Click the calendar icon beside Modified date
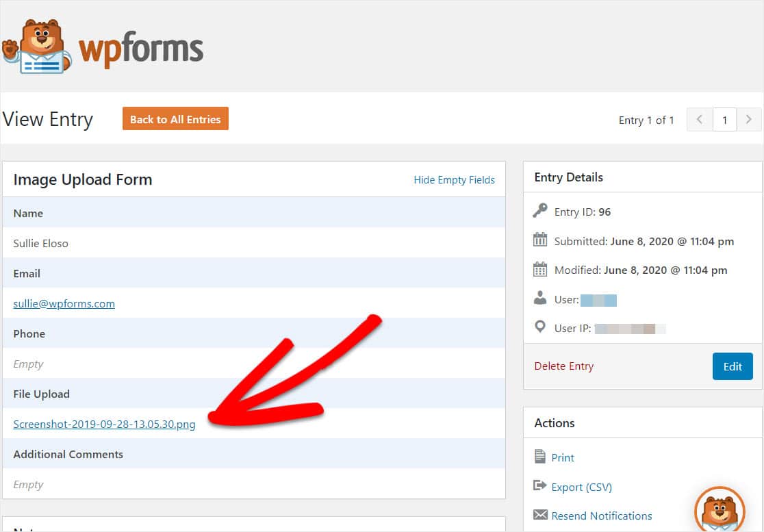764x532 pixels. (x=540, y=269)
